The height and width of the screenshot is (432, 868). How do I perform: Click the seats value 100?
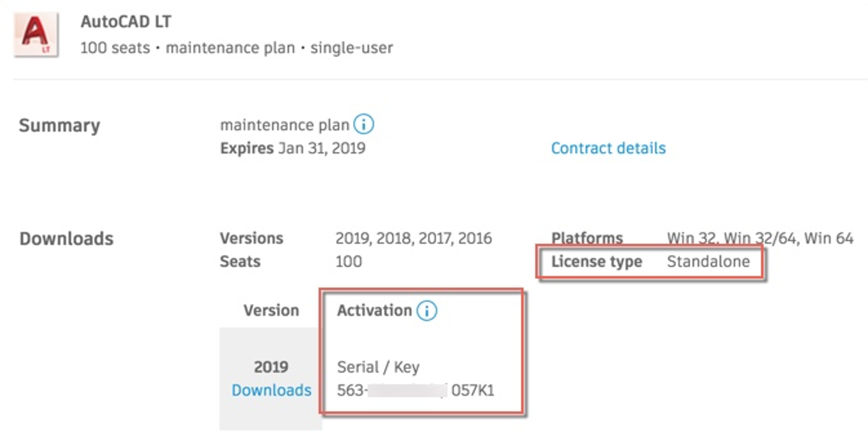(348, 261)
